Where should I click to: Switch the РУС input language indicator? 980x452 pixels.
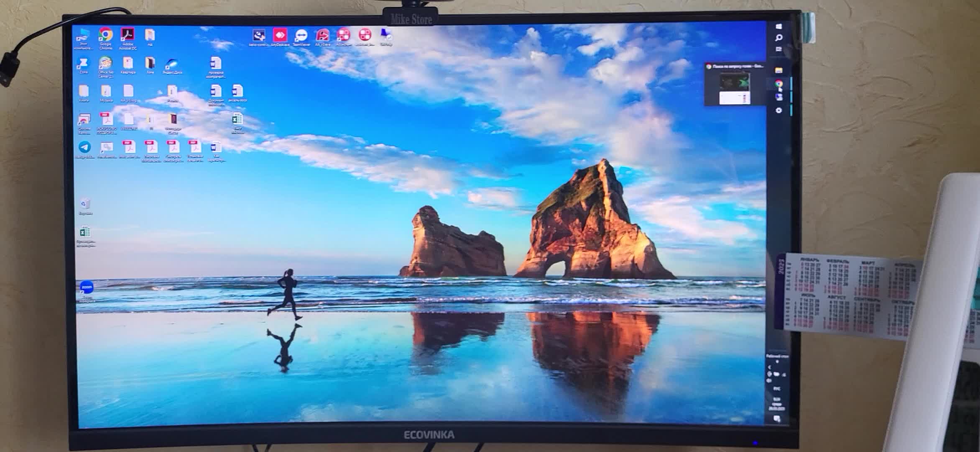tap(776, 389)
